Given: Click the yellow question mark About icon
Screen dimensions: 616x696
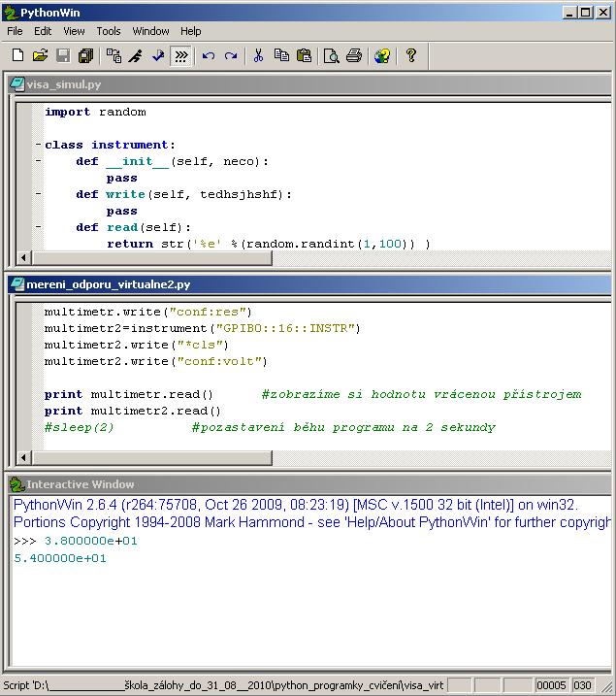Looking at the screenshot, I should [x=411, y=55].
